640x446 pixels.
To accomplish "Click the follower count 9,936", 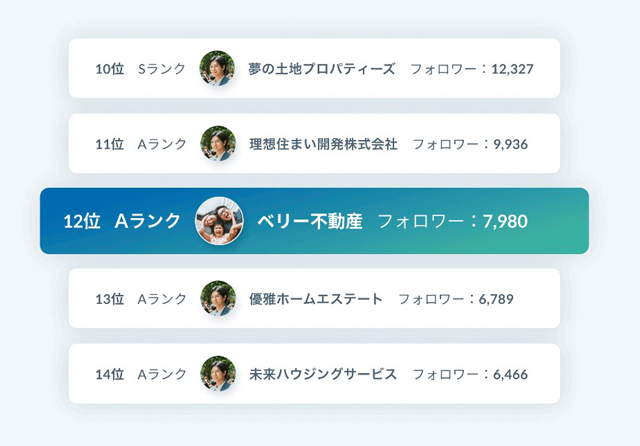I will [x=511, y=144].
